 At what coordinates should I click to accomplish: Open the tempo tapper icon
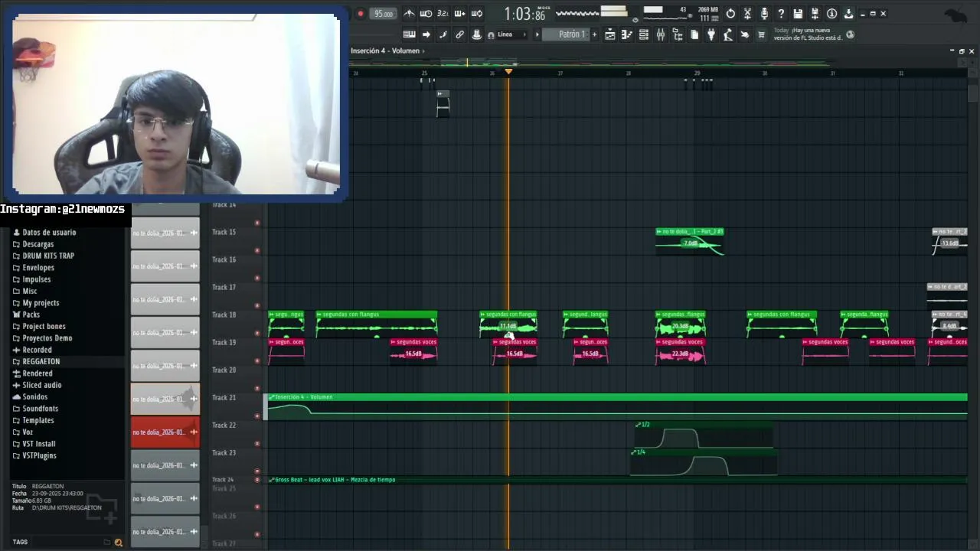coord(728,34)
